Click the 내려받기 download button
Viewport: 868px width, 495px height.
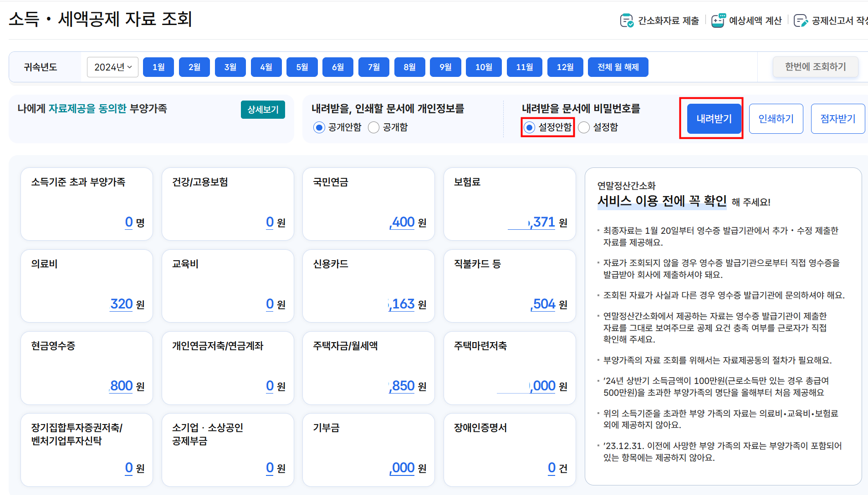click(714, 119)
